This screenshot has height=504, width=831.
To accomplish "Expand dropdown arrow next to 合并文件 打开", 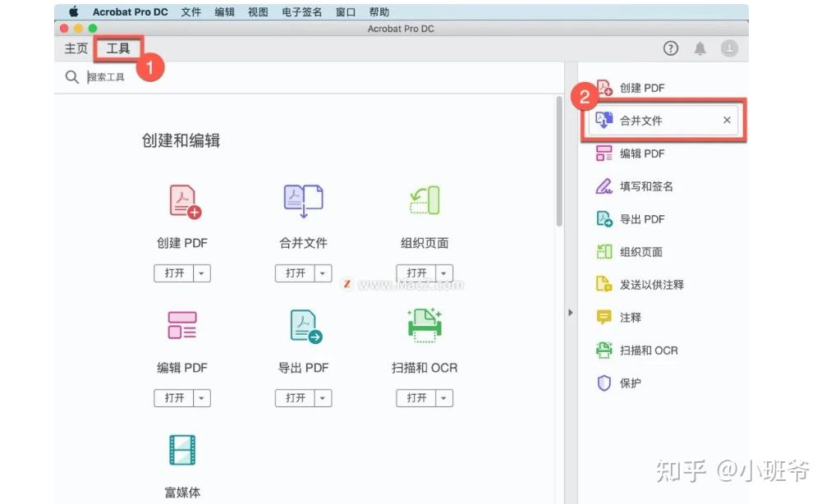I will [322, 273].
